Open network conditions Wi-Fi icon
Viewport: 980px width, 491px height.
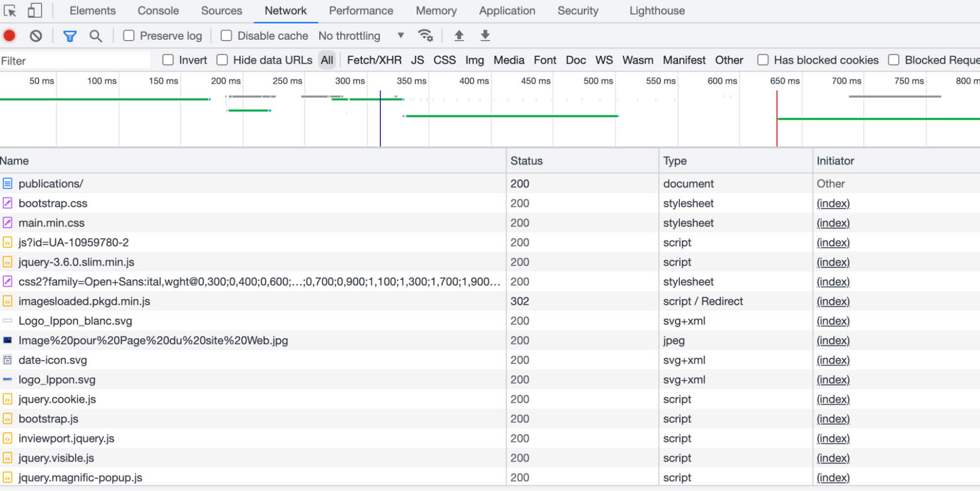point(425,36)
